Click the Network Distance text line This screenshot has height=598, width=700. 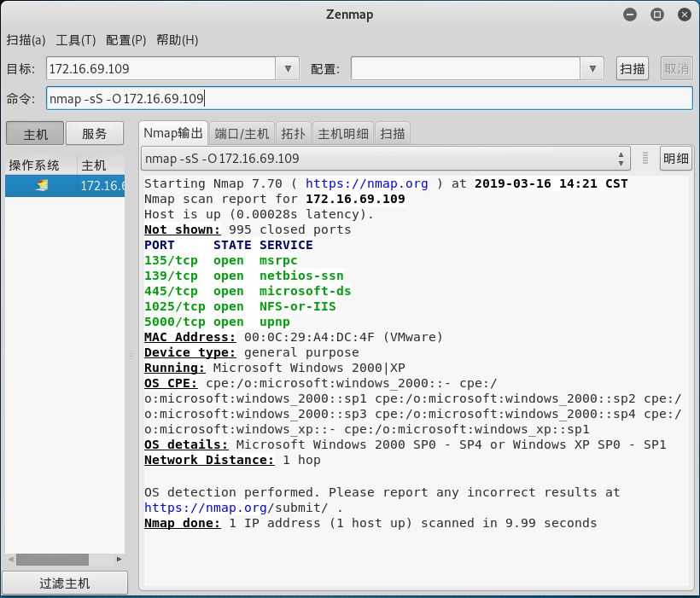232,460
